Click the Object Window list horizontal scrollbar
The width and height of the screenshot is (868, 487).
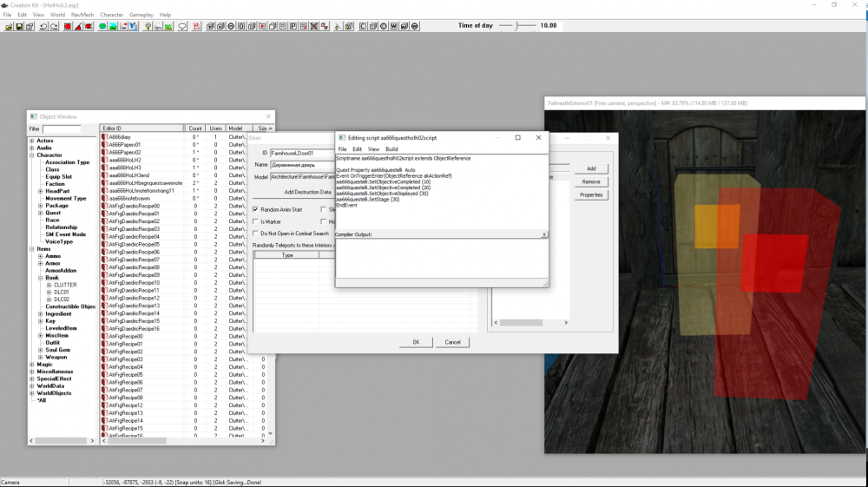[184, 441]
